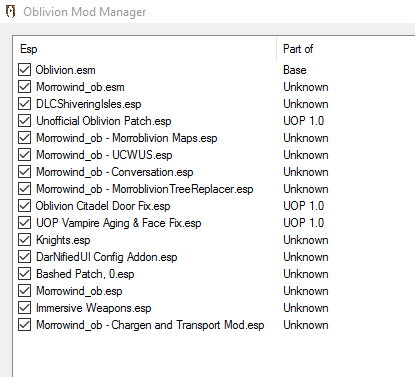This screenshot has height=377, width=415.
Task: Toggle Oblivion Citadel Door Fix.esp checkbox
Action: (x=24, y=206)
